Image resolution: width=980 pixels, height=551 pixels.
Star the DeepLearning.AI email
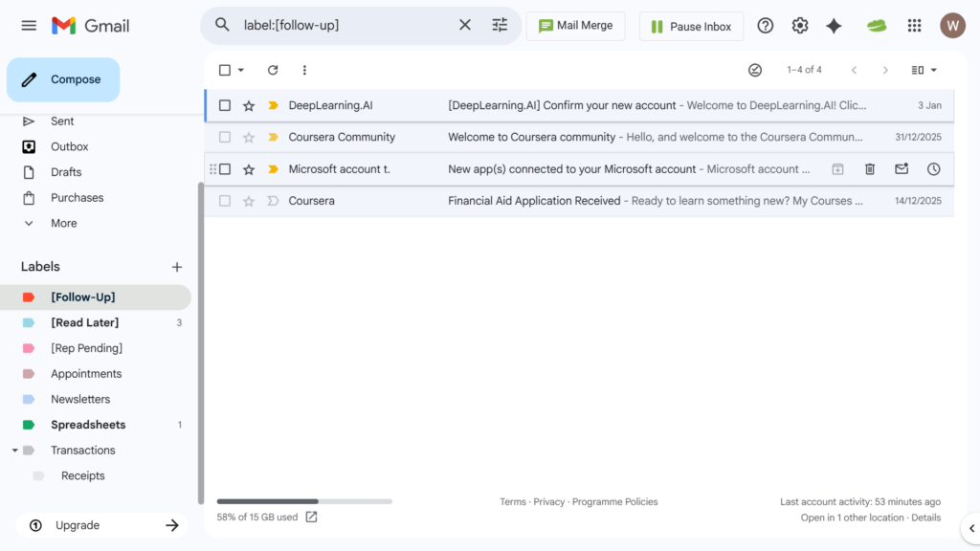[249, 105]
